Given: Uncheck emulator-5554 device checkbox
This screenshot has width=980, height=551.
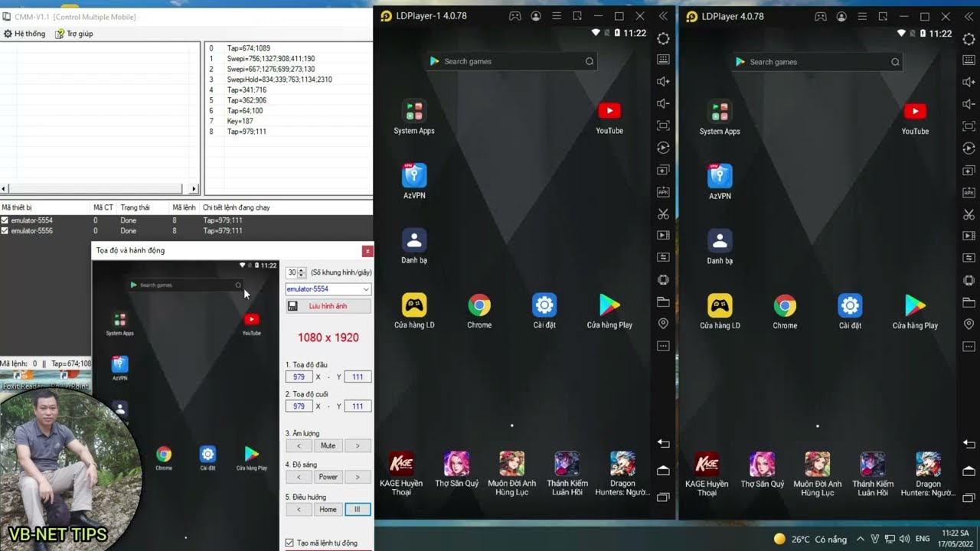Looking at the screenshot, I should tap(5, 220).
